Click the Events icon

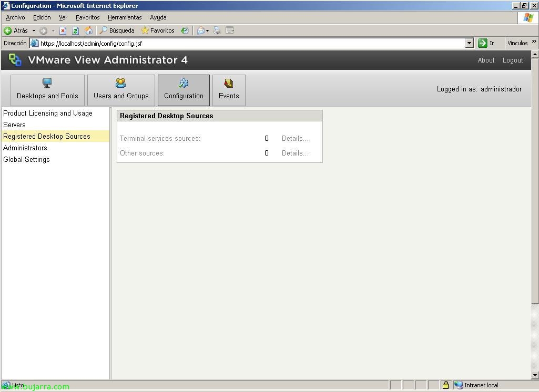tap(229, 83)
